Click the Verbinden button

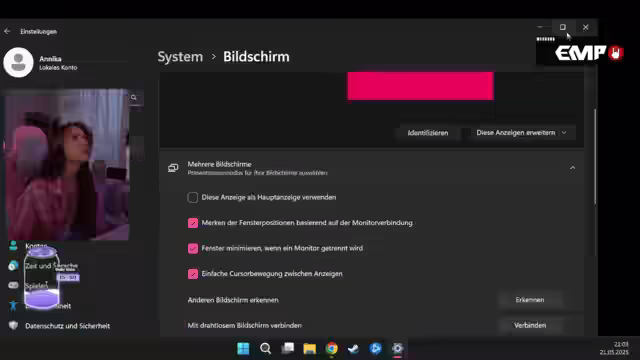pos(530,325)
